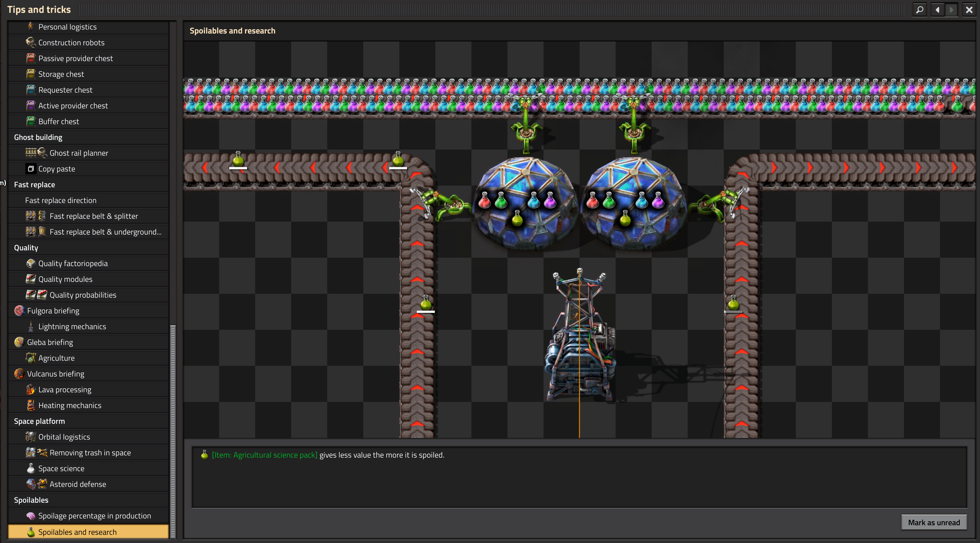The height and width of the screenshot is (543, 980).
Task: Open the Spoilables tip
Action: coord(88,500)
